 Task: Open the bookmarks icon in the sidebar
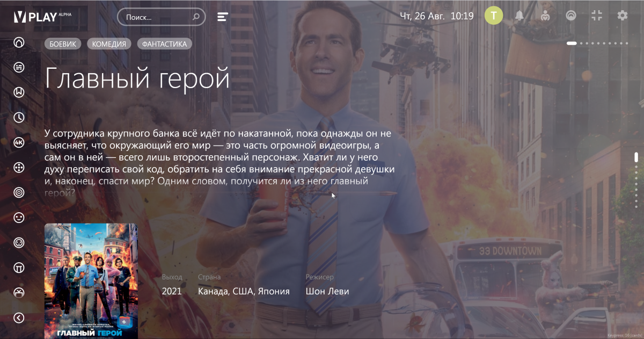[19, 92]
